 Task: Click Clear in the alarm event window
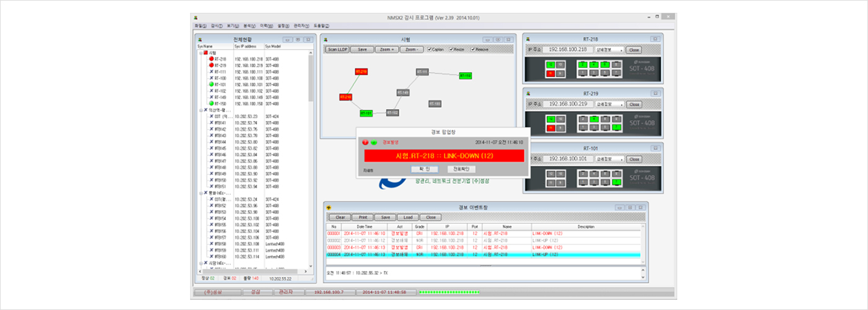pyautogui.click(x=340, y=218)
